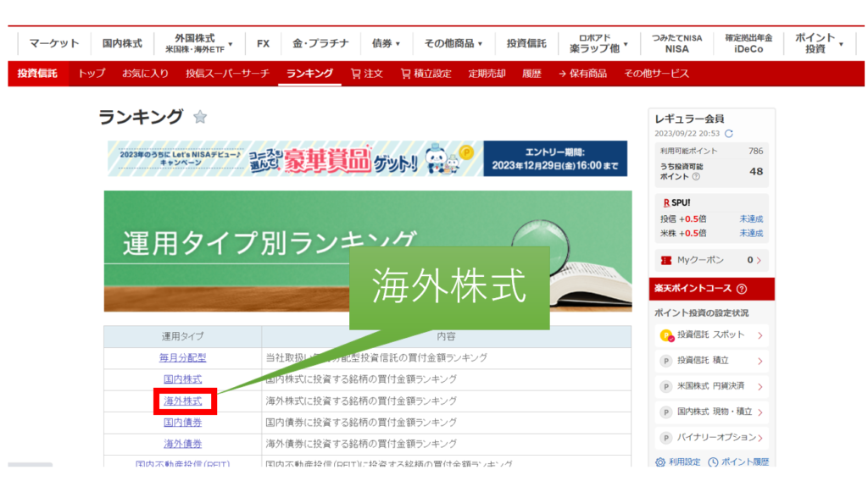Click the P icon for 投資信託 スポット
The image size is (868, 492).
click(x=666, y=335)
